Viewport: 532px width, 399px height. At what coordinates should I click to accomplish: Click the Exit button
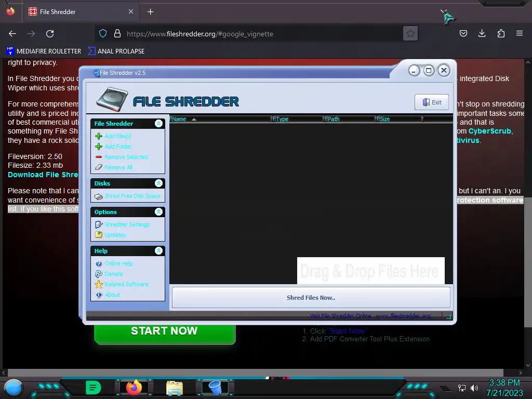tap(432, 102)
